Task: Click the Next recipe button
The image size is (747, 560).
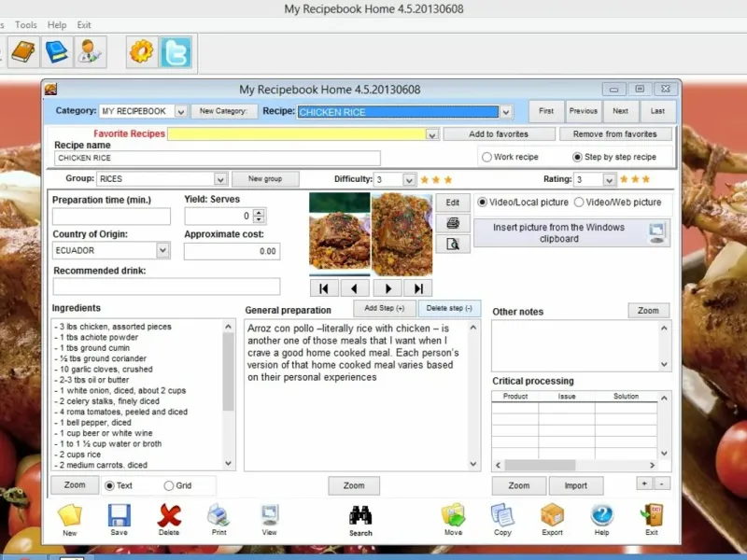Action: (620, 111)
